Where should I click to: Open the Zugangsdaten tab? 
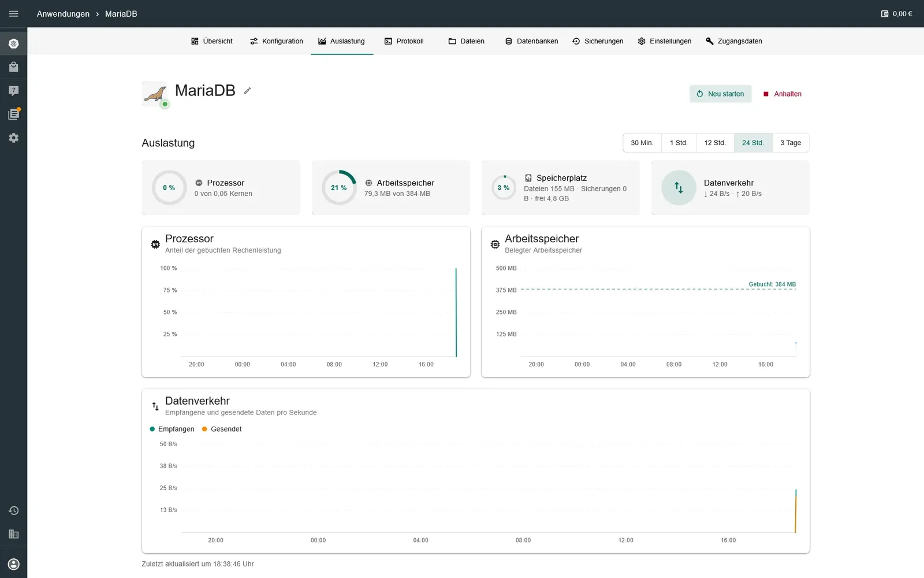click(x=734, y=41)
